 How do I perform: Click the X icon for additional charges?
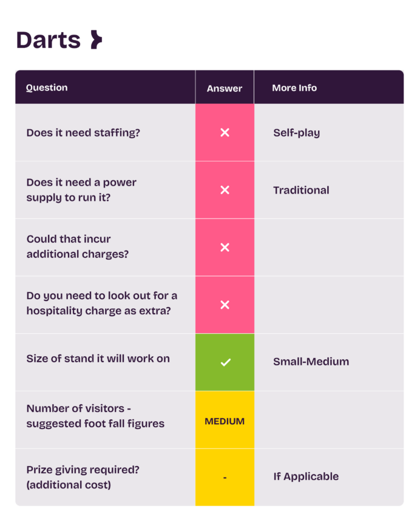coord(225,247)
